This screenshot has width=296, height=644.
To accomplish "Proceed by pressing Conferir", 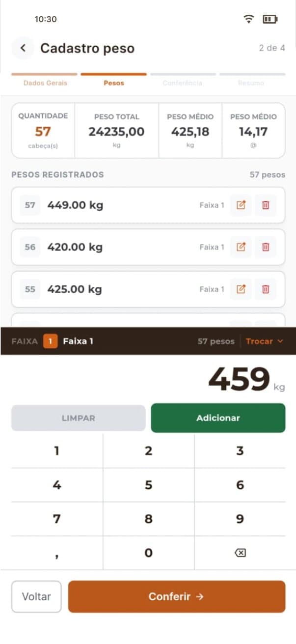I will click(x=177, y=596).
